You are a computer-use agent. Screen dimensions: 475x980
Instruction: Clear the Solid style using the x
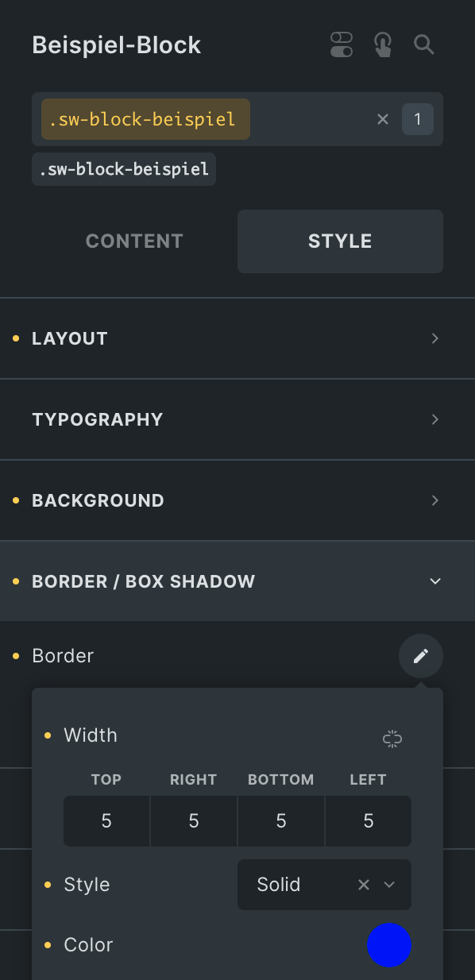pos(364,884)
